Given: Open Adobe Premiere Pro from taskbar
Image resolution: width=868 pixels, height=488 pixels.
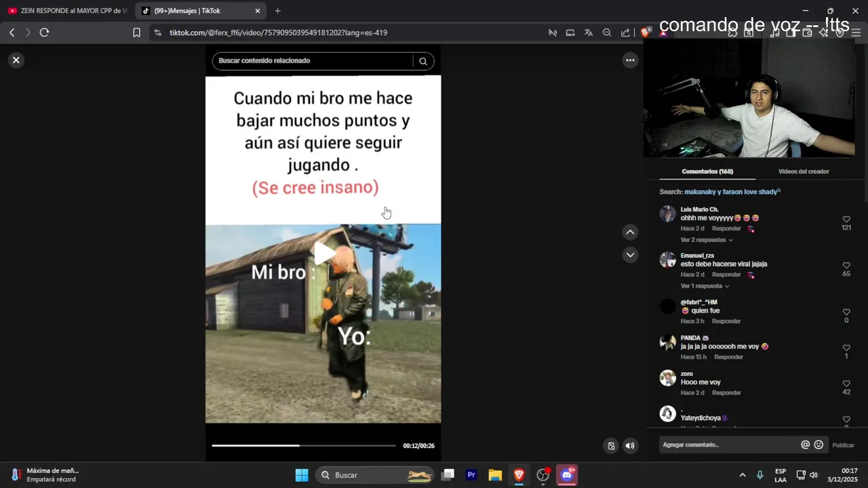Looking at the screenshot, I should pyautogui.click(x=471, y=475).
